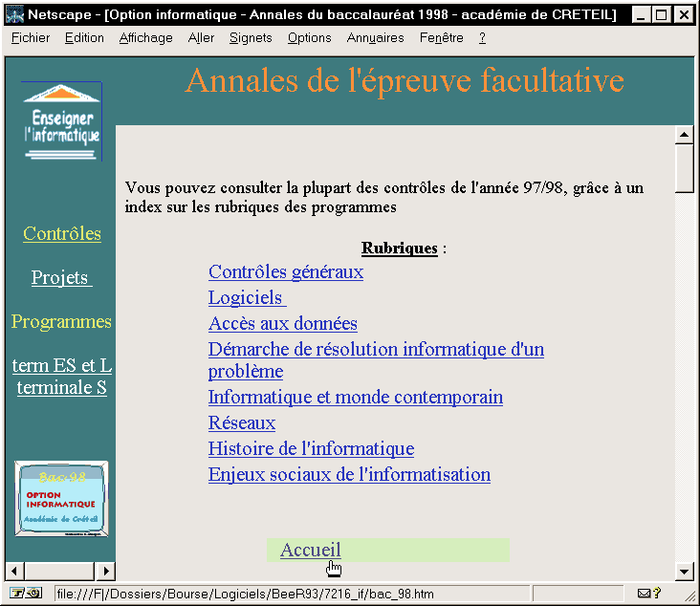Select Projets in the left sidebar
The height and width of the screenshot is (606, 700).
pyautogui.click(x=61, y=278)
